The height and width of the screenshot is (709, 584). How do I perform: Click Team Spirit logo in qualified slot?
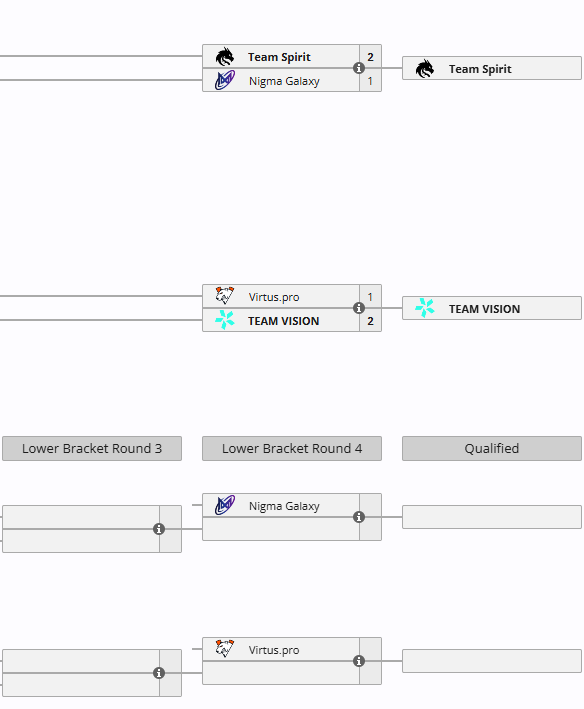[x=425, y=69]
